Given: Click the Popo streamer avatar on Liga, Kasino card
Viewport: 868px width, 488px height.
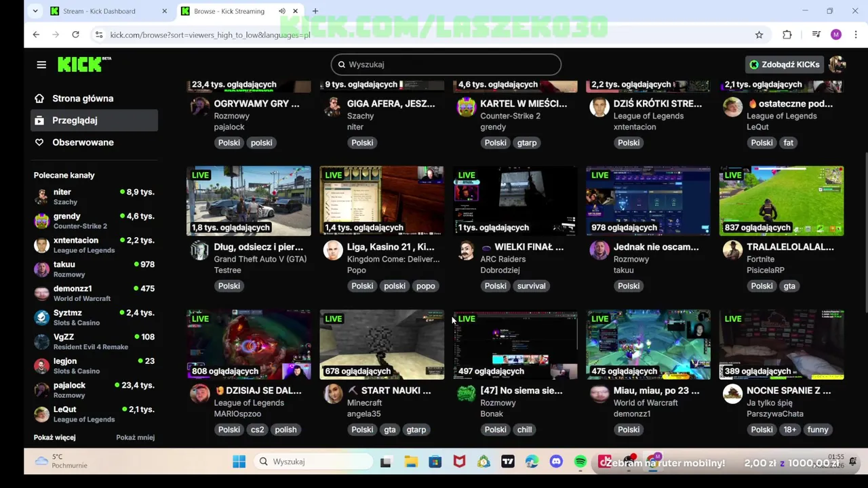Looking at the screenshot, I should (x=333, y=251).
